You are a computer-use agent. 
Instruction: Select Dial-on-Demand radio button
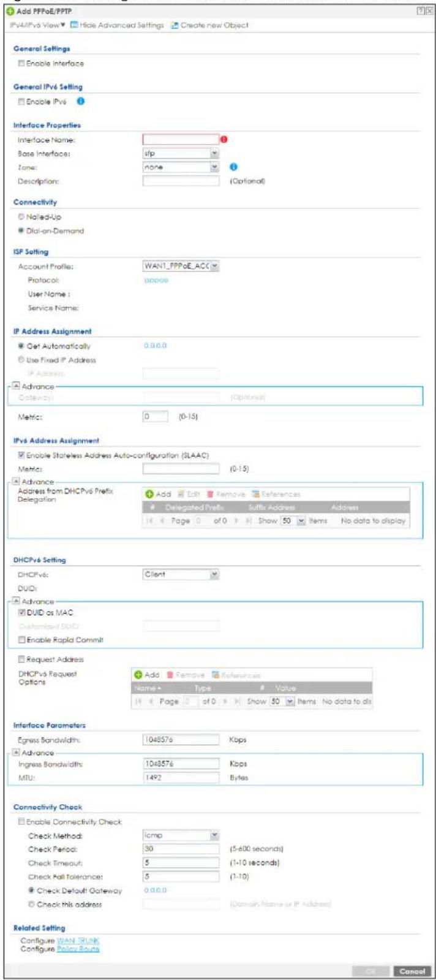coord(21,231)
